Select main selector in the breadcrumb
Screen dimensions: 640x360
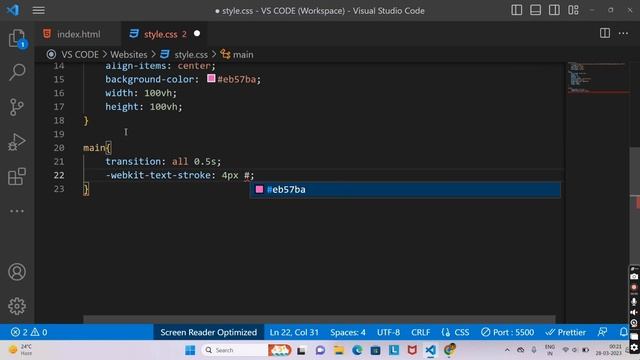243,54
